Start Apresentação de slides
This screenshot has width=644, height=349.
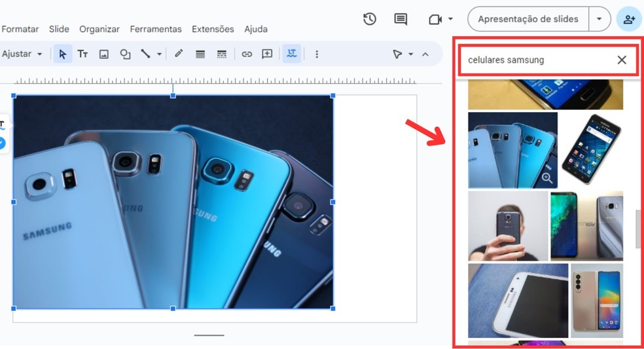528,19
